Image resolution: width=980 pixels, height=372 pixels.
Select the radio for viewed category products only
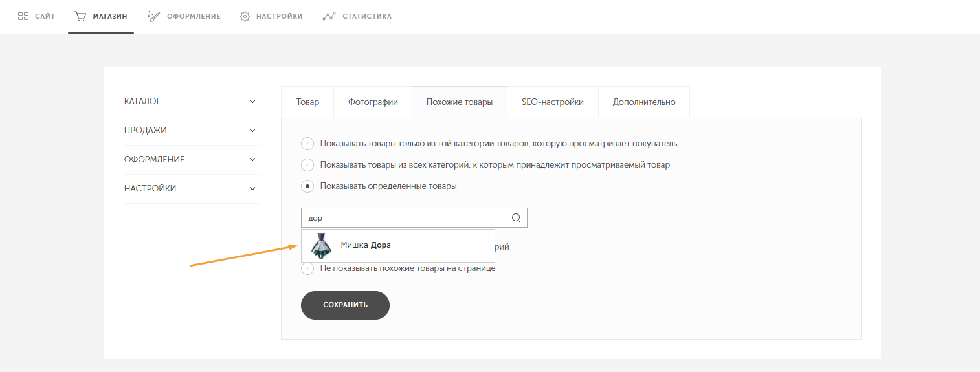[307, 144]
